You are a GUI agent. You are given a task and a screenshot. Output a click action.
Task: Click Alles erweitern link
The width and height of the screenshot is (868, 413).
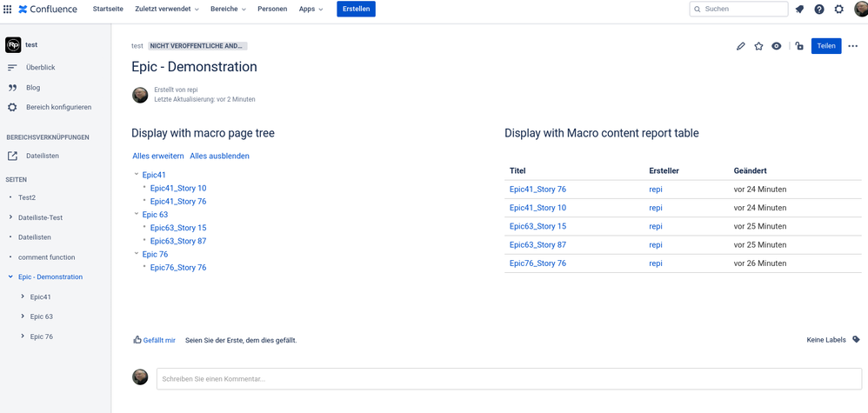click(x=158, y=157)
